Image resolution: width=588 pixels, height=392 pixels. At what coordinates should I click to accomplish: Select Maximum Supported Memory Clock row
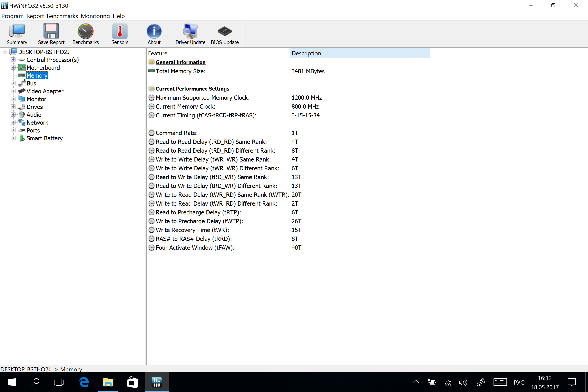289,98
